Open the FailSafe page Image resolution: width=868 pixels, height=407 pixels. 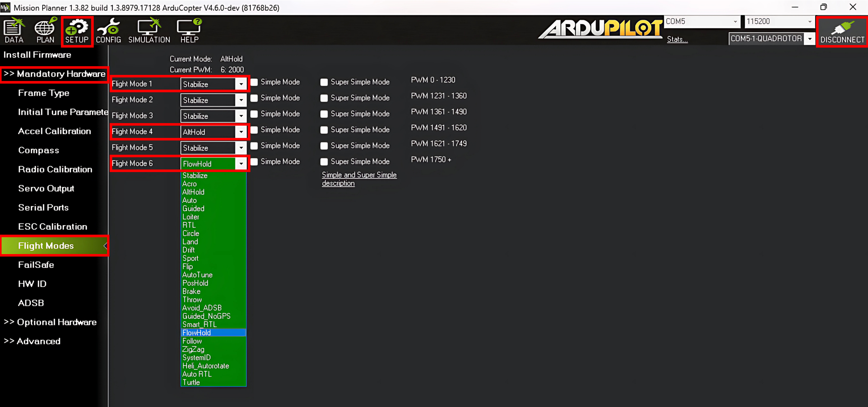[x=36, y=265]
